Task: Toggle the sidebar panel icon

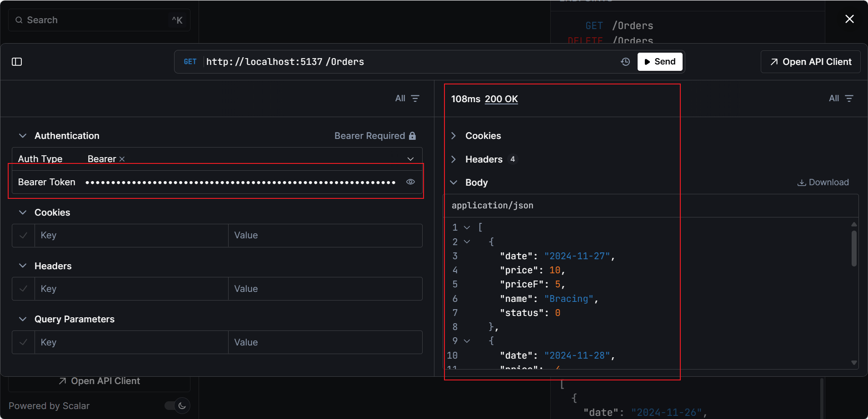Action: 17,62
